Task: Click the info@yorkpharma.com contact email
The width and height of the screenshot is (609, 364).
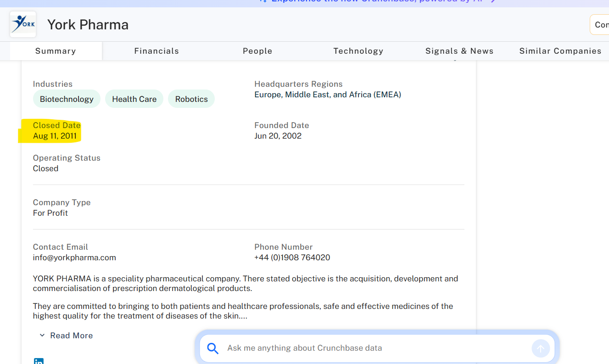Action: (x=74, y=258)
